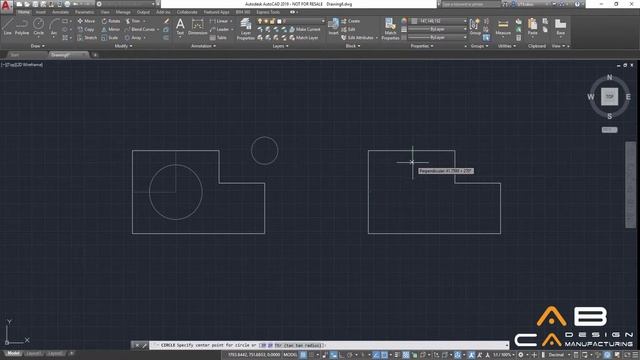The height and width of the screenshot is (360, 640).
Task: Open the Parametric ribbon tab
Action: coord(84,12)
